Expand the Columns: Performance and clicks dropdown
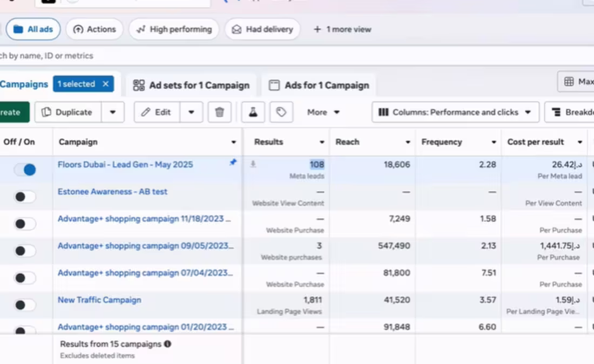This screenshot has width=594, height=364. (x=455, y=112)
